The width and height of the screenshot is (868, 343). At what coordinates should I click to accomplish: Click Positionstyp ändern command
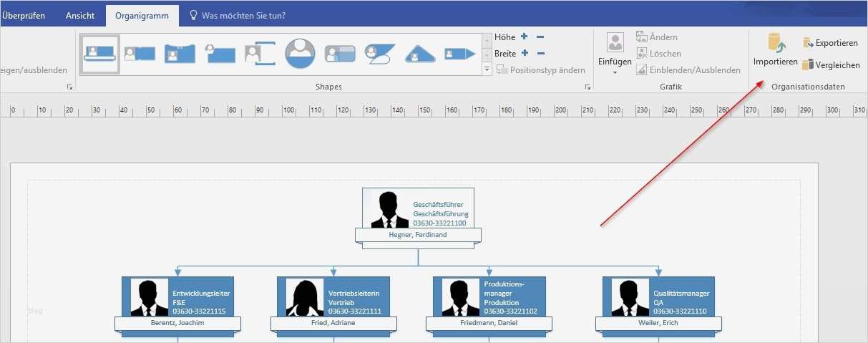click(x=541, y=70)
